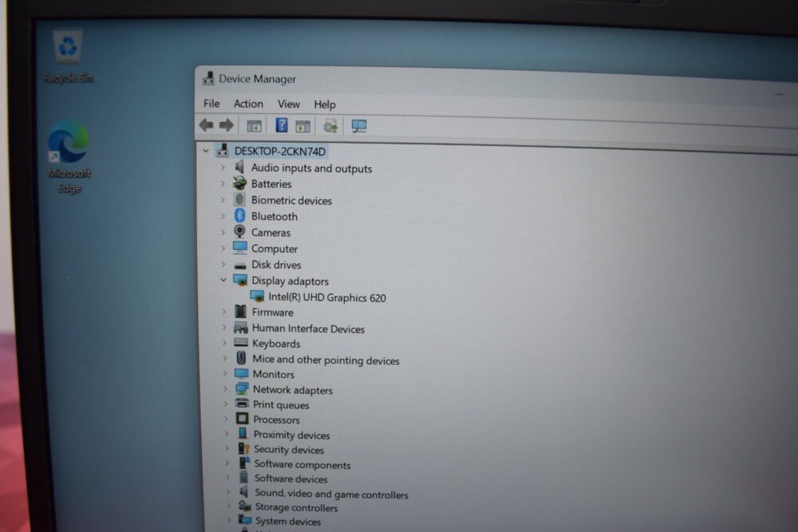Click the Batteries category icon

click(239, 183)
